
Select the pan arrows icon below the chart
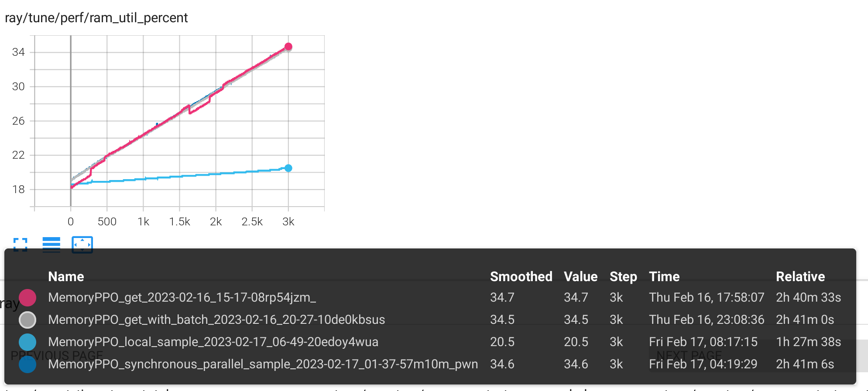click(82, 245)
